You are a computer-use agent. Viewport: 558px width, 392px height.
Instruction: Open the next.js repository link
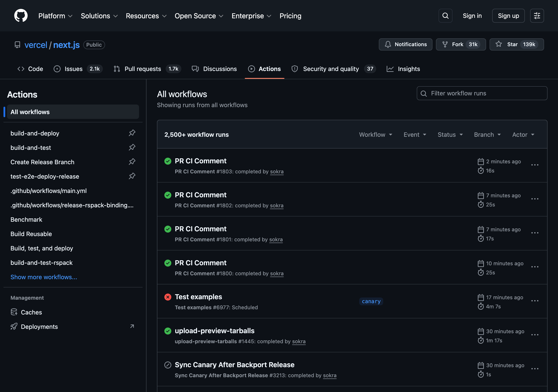coord(66,45)
